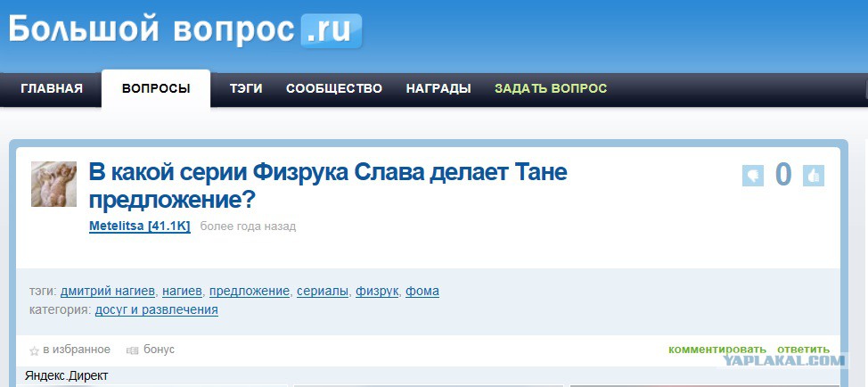Click the ответить link
Viewport: 868px width, 387px height.
[x=803, y=350]
